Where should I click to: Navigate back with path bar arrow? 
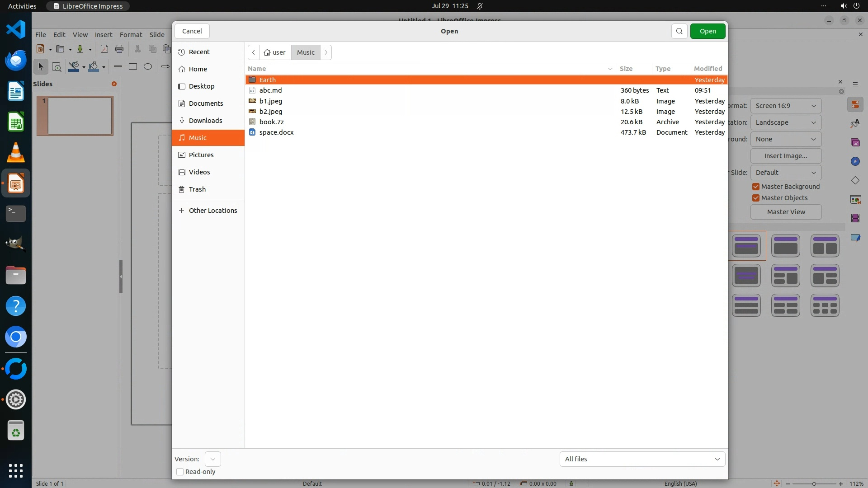pyautogui.click(x=254, y=52)
